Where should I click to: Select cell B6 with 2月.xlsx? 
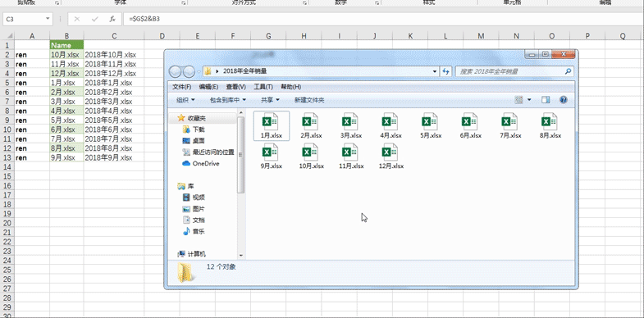click(66, 93)
